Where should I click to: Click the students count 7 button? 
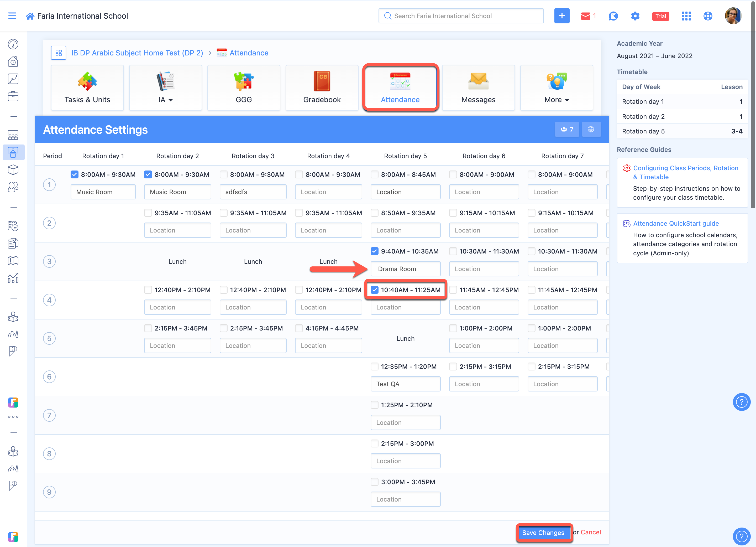coord(567,130)
